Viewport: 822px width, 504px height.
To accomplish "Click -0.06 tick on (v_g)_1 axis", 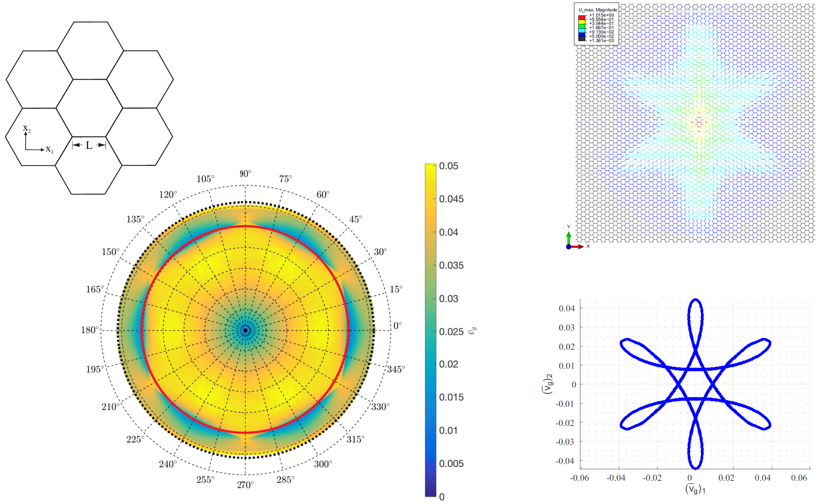I will (x=580, y=478).
